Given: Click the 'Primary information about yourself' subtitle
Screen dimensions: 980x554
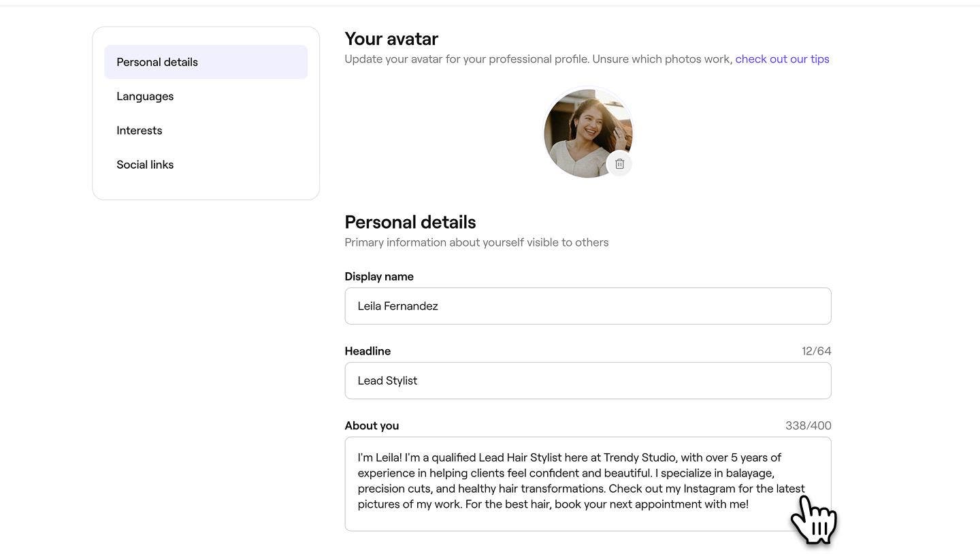Looking at the screenshot, I should (x=476, y=242).
